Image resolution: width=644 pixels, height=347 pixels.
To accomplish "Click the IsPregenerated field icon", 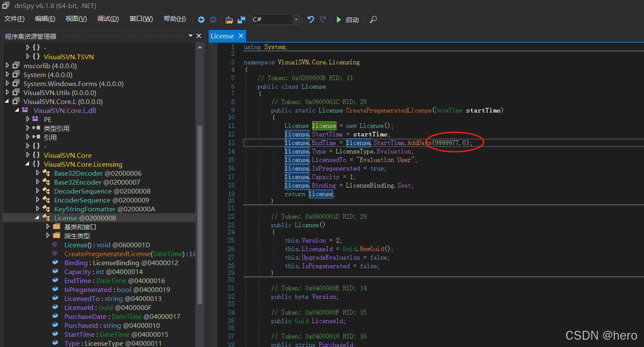I will [55, 289].
